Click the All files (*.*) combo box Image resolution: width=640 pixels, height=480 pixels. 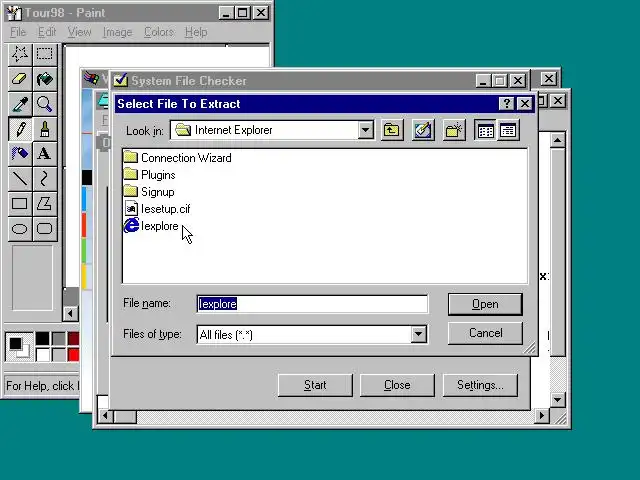click(x=312, y=335)
